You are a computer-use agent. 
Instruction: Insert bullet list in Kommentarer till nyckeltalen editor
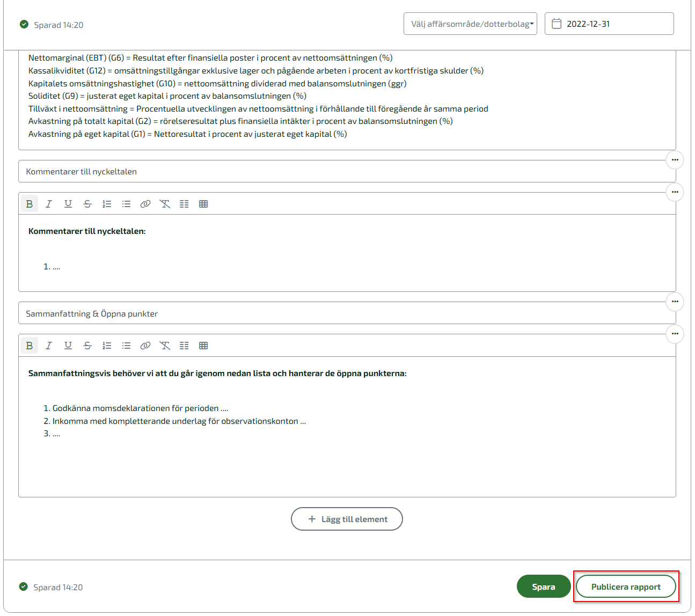[126, 204]
